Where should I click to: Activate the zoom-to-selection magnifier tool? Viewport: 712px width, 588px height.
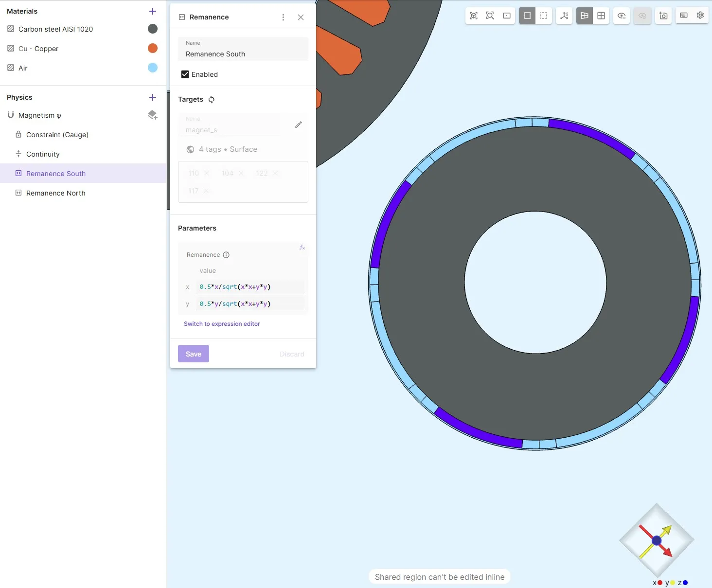[490, 16]
